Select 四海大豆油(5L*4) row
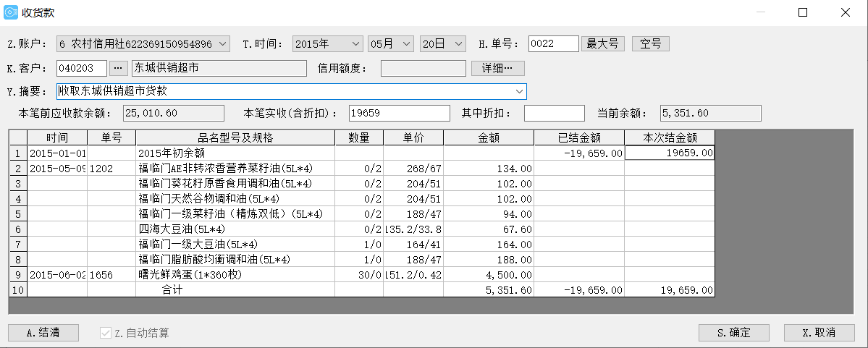This screenshot has width=868, height=348. click(x=235, y=229)
